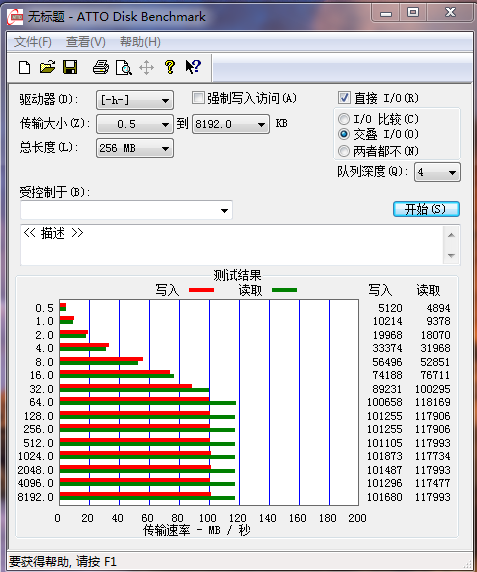
Task: Open the 256 MB total length dropdown
Action: pyautogui.click(x=135, y=148)
